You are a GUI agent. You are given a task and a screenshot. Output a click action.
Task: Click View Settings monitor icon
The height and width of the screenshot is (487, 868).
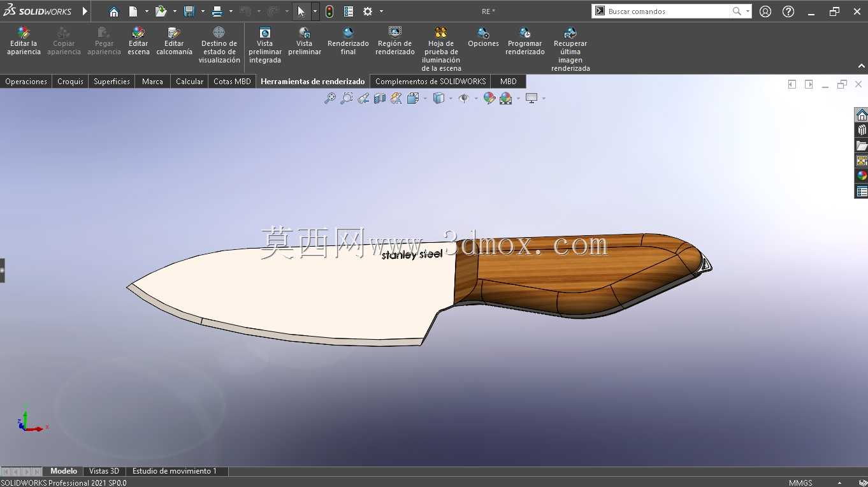click(x=532, y=98)
